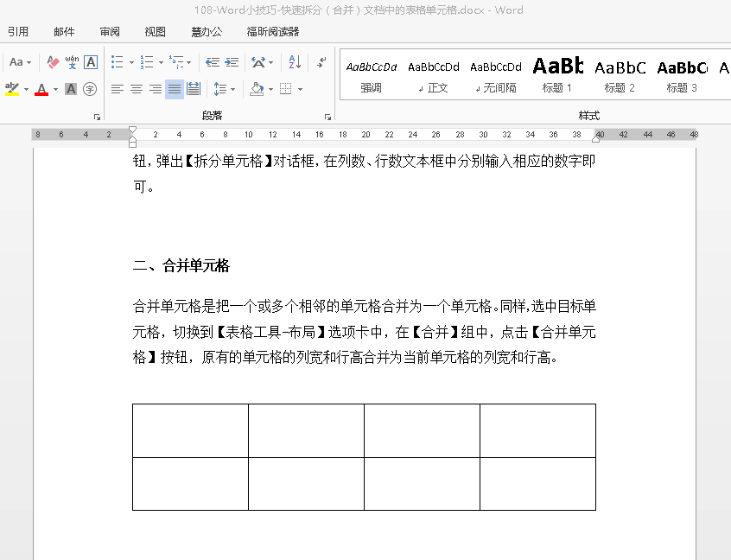This screenshot has height=560, width=731.
Task: Click the bottom-right table cell
Action: point(537,484)
